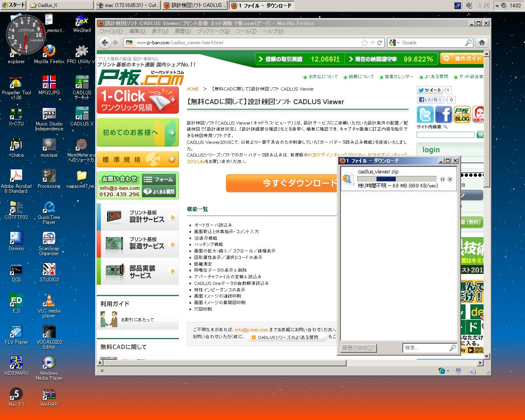Open the musique desktop icon
Screen dimensions: 525x420
49,148
